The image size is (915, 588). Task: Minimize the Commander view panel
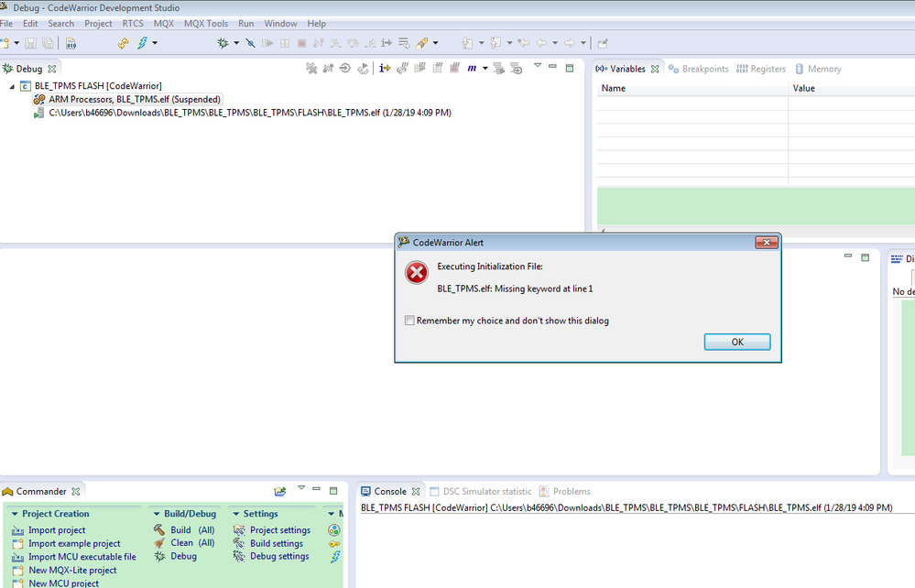(316, 489)
